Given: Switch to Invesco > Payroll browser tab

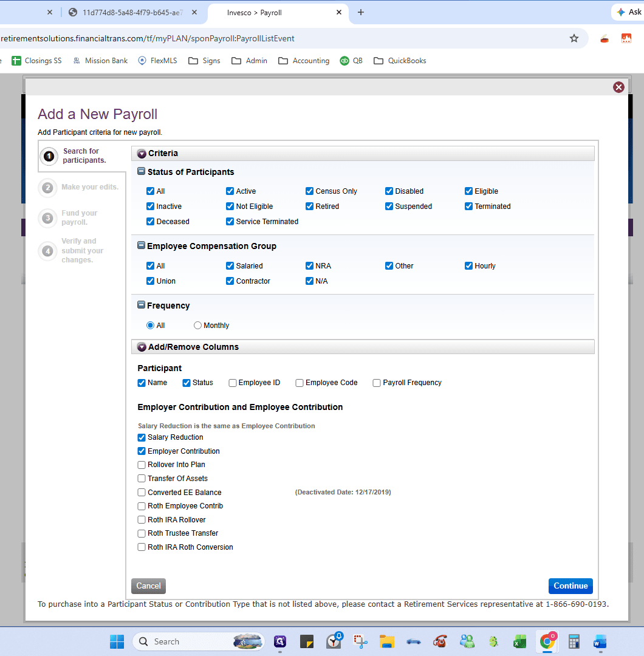Looking at the screenshot, I should click(278, 13).
